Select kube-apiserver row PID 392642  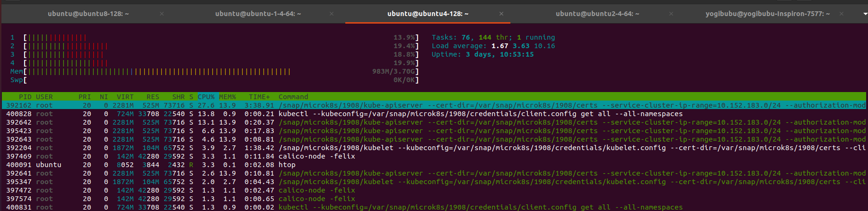point(434,122)
